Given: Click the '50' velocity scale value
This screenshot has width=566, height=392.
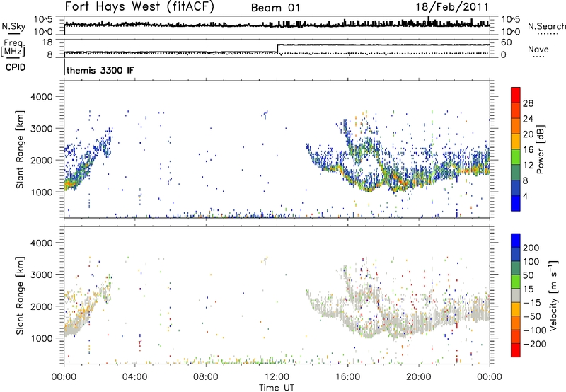Looking at the screenshot, I should 528,275.
